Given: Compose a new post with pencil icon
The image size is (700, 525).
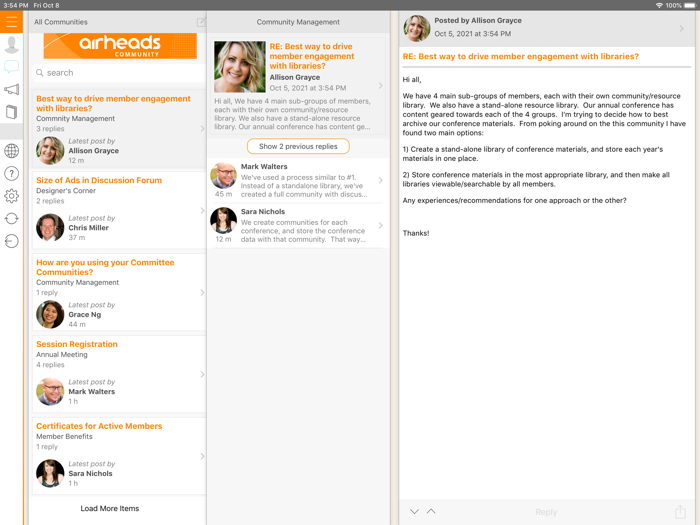Looking at the screenshot, I should [x=201, y=22].
